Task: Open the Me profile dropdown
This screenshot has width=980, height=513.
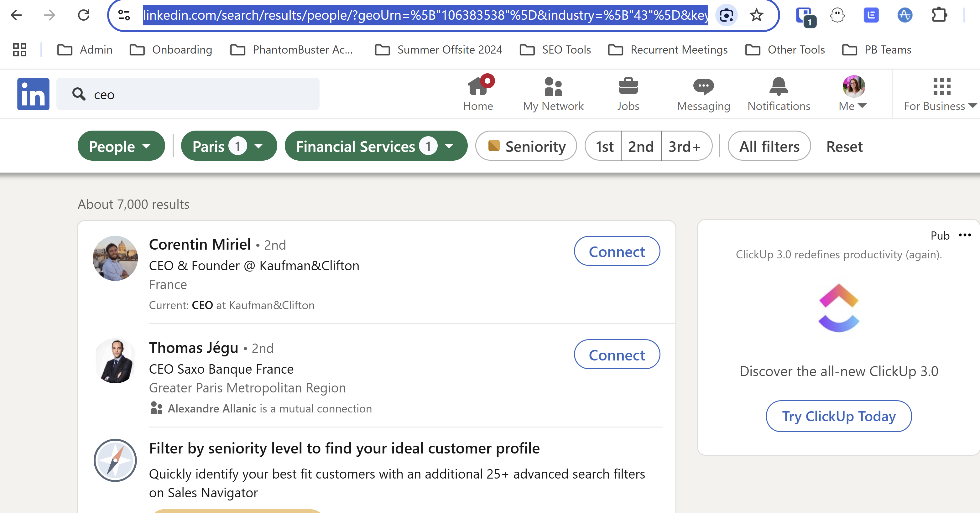Action: coord(853,94)
